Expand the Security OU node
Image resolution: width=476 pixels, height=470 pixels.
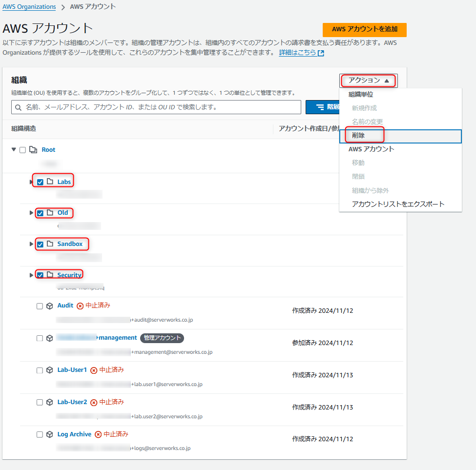coord(31,275)
